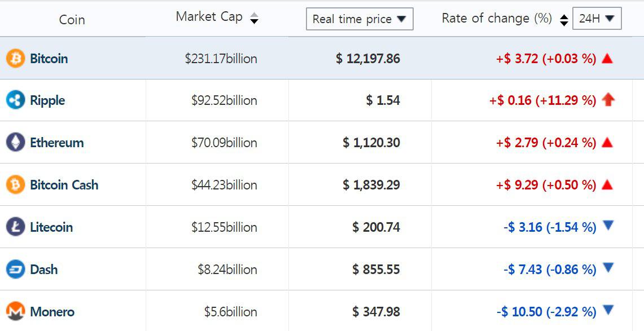Sort by Rate of change arrows
Viewport: 644px width, 331px height.
563,19
